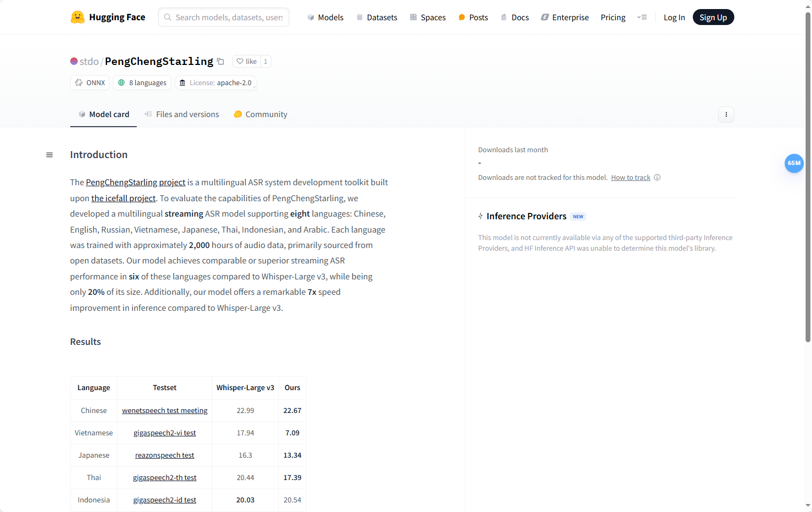Open the Datasets navigation item
Screen dimensions: 812x512
click(x=377, y=18)
